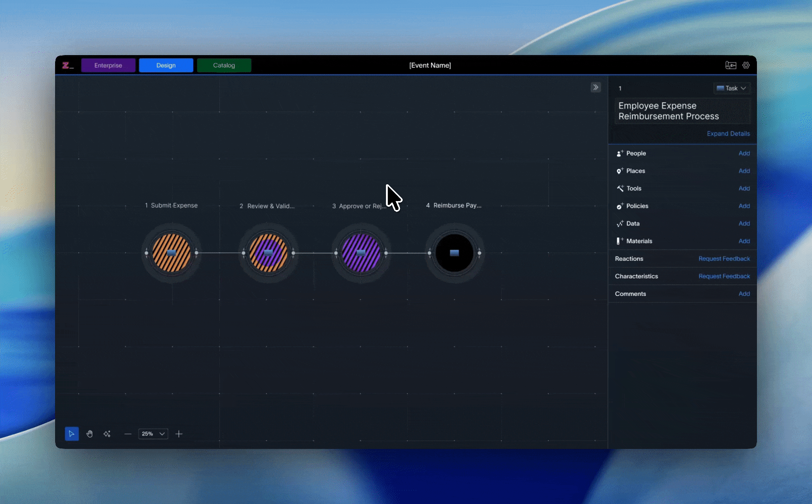812x504 pixels.
Task: Click the Event Name title
Action: [430, 65]
